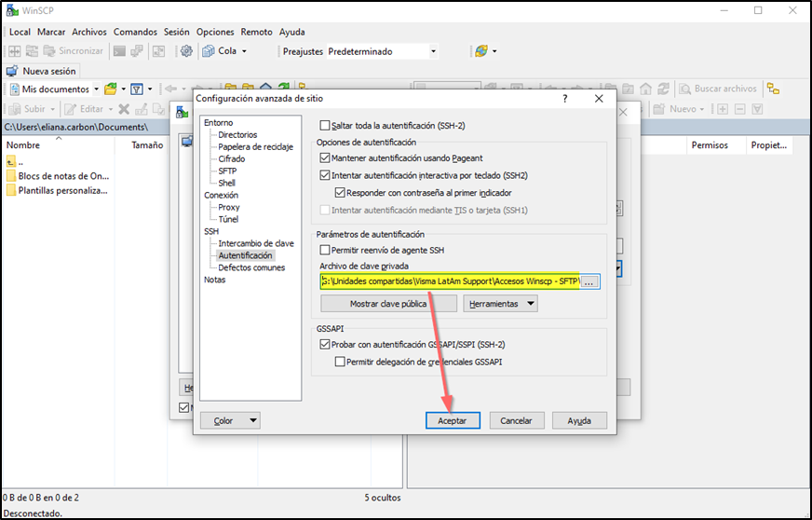Select Directorios in the settings tree
This screenshot has width=812, height=520.
pyautogui.click(x=237, y=135)
